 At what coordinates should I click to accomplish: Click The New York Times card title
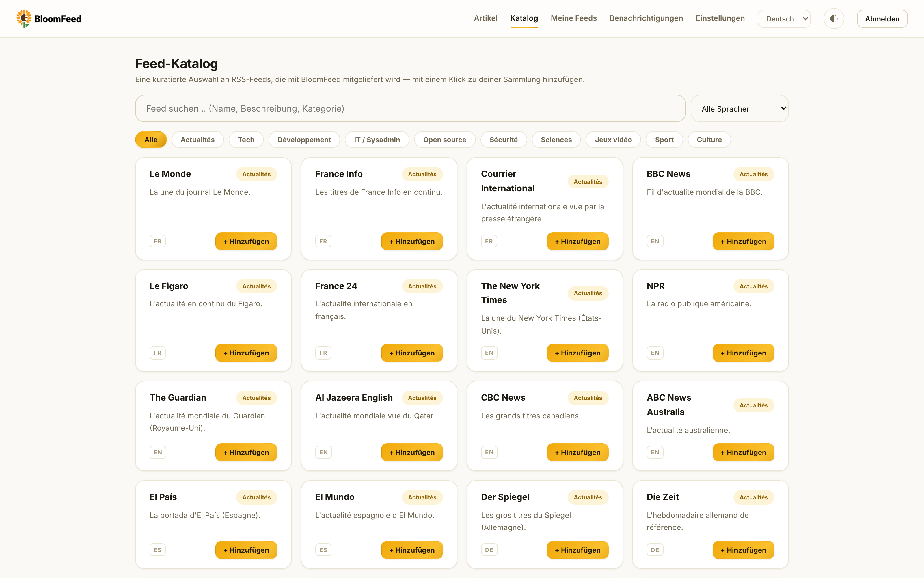coord(510,293)
